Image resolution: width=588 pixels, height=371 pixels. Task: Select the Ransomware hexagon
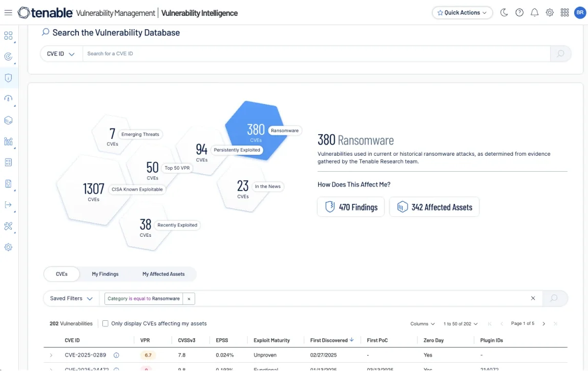tap(256, 131)
